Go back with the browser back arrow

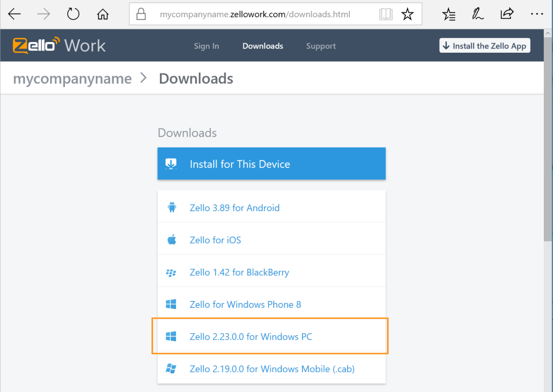[x=14, y=14]
